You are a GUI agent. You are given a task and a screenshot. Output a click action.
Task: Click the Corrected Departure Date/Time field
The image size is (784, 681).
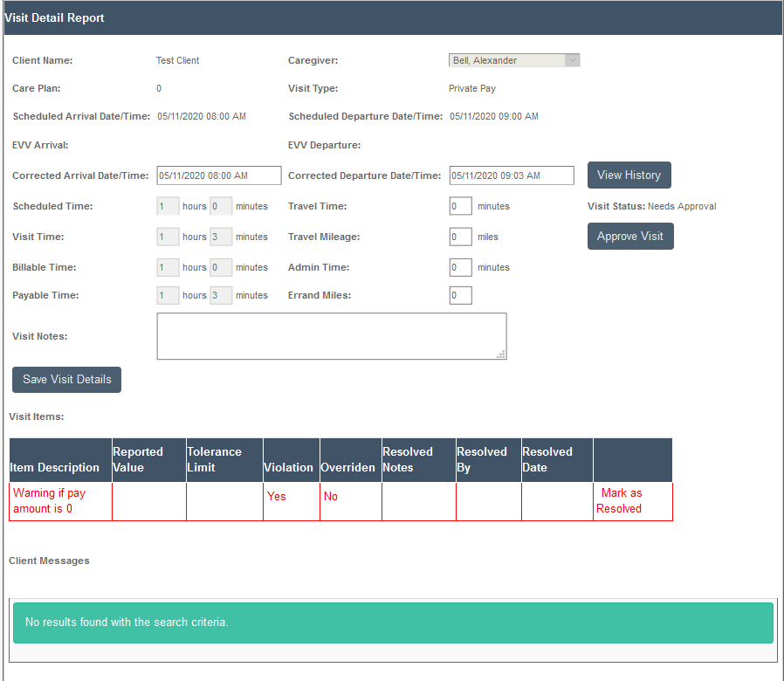click(511, 175)
